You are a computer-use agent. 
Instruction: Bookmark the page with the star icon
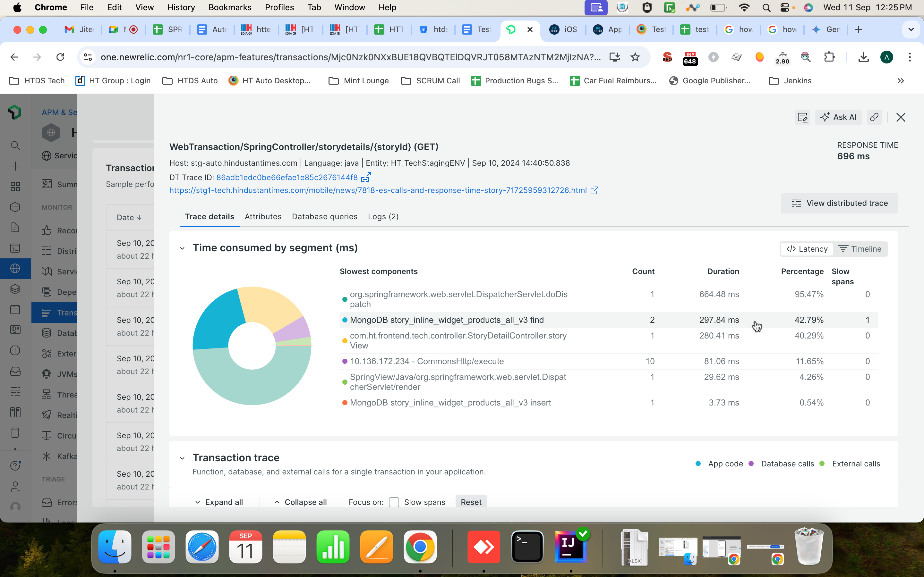pyautogui.click(x=635, y=57)
